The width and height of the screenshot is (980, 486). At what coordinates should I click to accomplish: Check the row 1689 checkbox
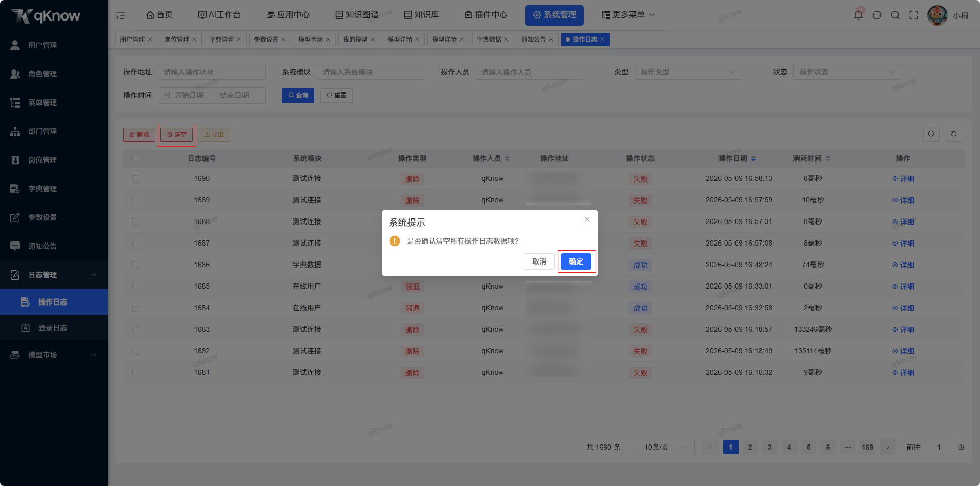(x=136, y=200)
